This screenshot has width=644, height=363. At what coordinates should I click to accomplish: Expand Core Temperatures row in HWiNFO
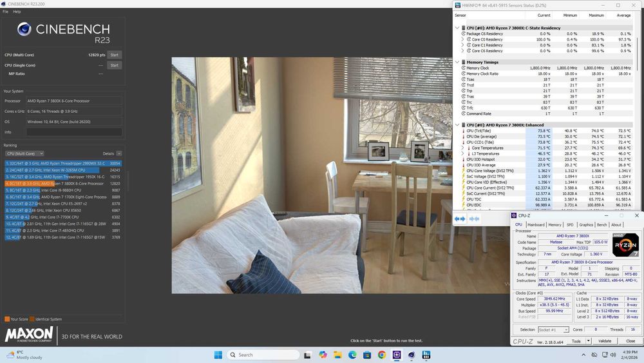coord(462,148)
